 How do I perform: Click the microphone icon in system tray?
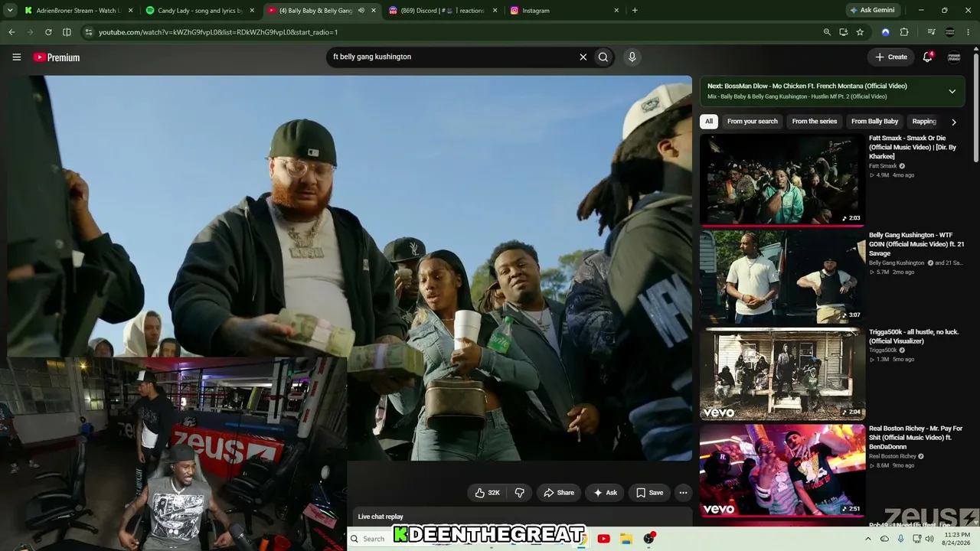coord(900,539)
